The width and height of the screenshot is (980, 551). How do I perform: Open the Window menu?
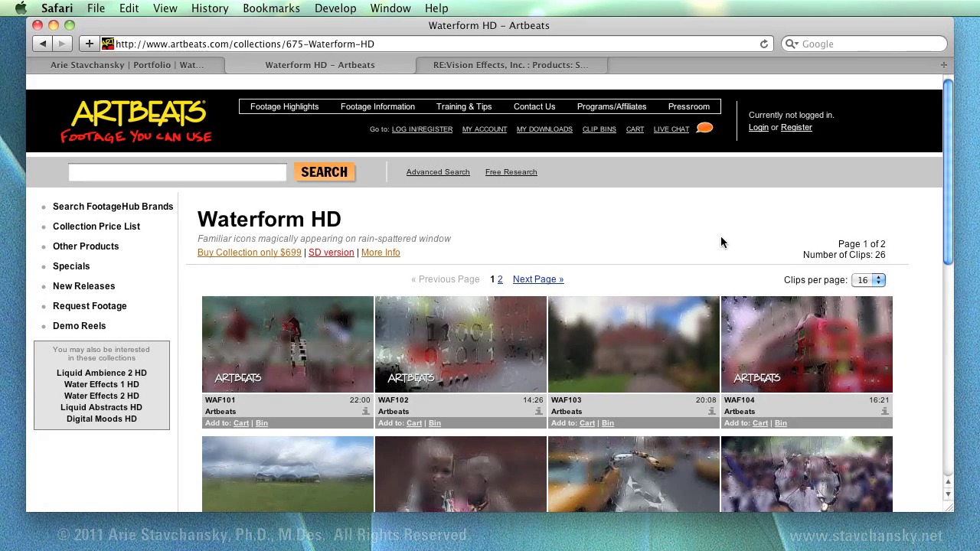(x=390, y=8)
